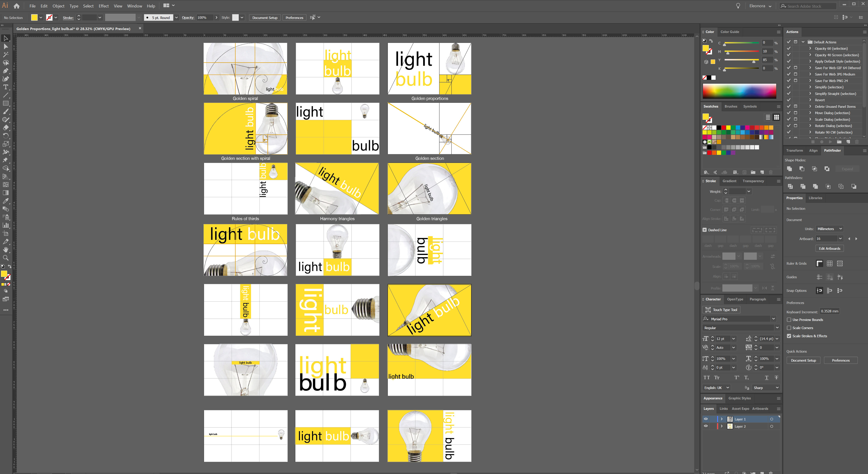Open the Units Millimeters dropdown
The height and width of the screenshot is (474, 868).
pos(829,229)
